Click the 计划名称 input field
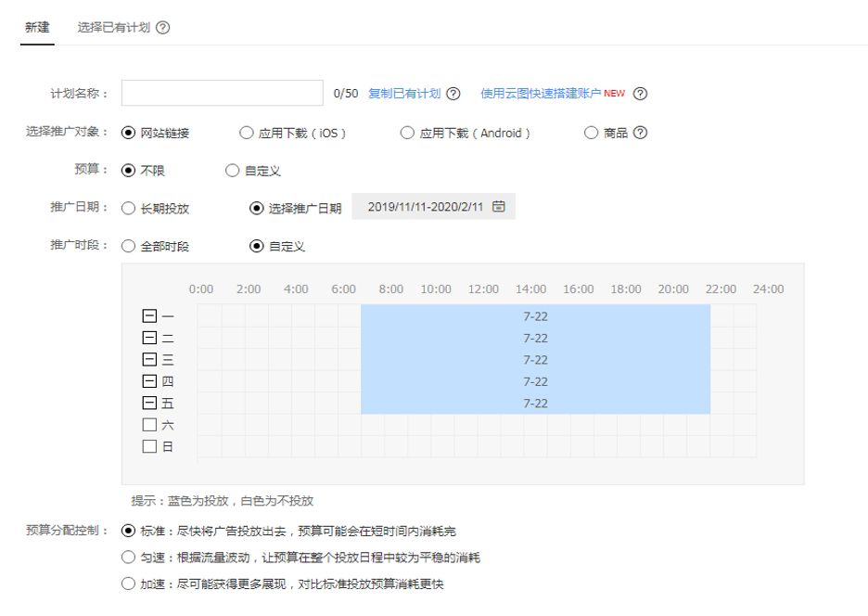The width and height of the screenshot is (868, 616). pyautogui.click(x=222, y=93)
